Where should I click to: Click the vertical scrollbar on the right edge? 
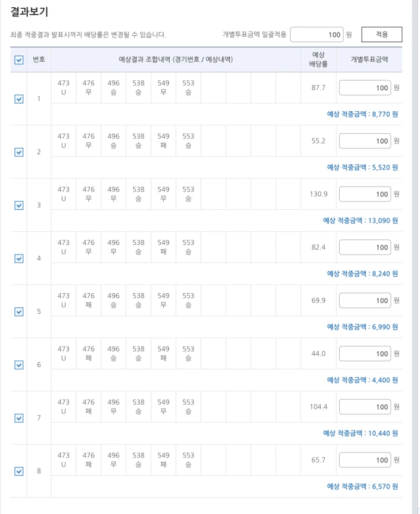pos(416,255)
